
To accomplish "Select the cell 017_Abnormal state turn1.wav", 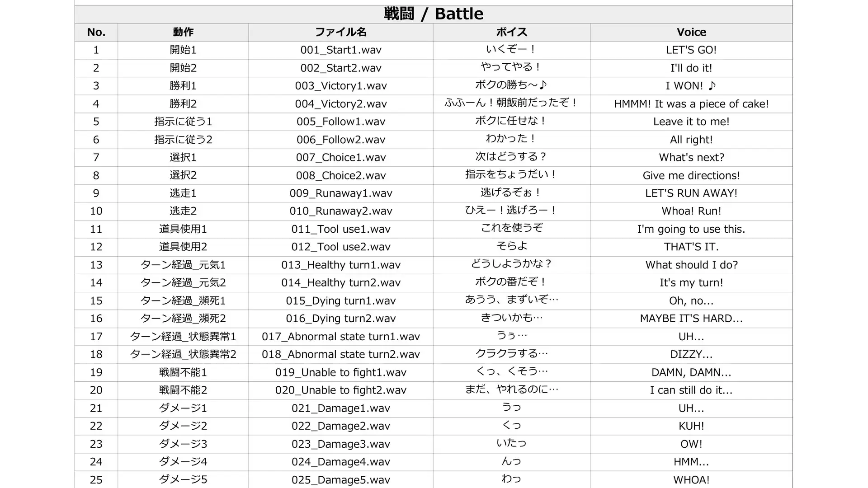I will tap(341, 337).
